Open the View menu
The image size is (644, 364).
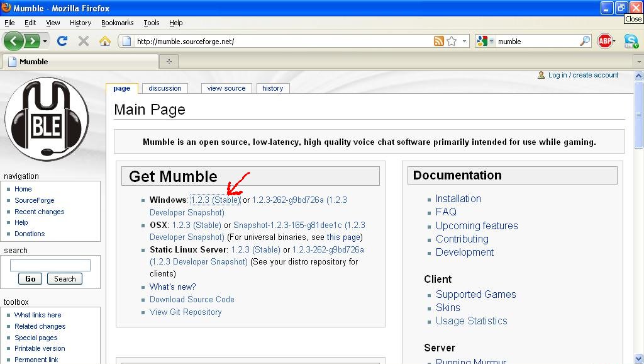click(x=53, y=23)
